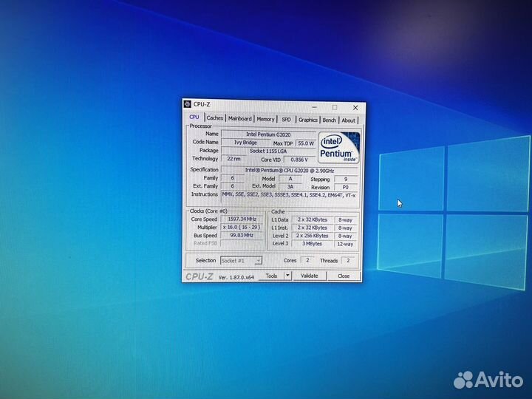Open the About tab
The height and width of the screenshot is (399, 532).
click(x=348, y=120)
